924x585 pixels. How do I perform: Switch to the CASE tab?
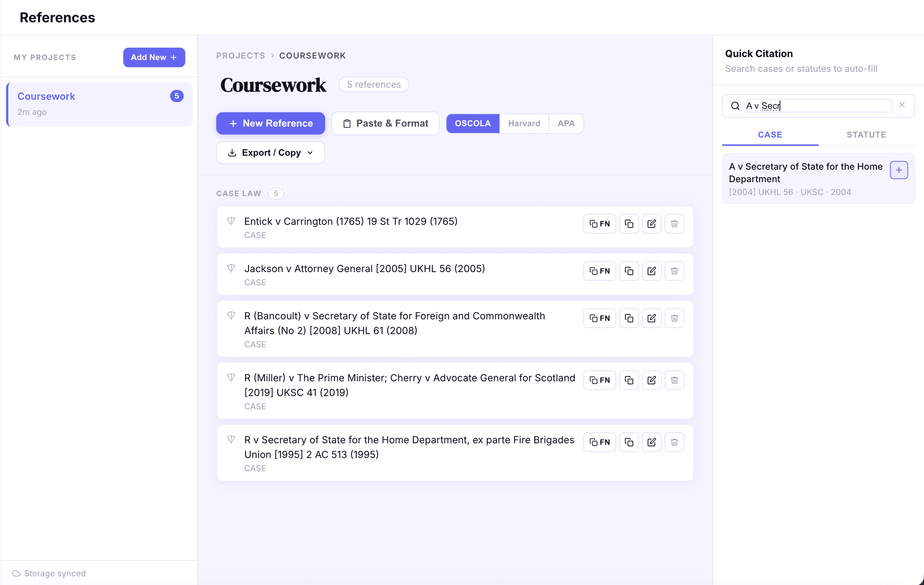[769, 135]
